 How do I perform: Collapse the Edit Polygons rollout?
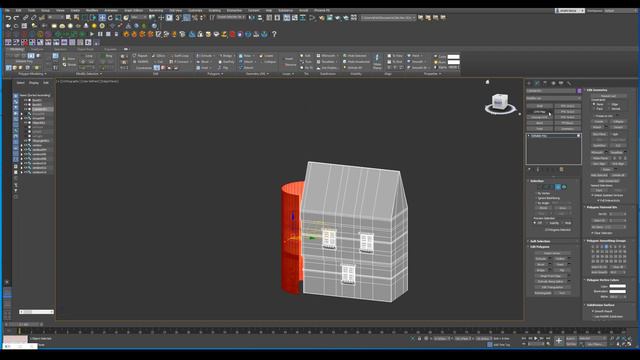pyautogui.click(x=540, y=247)
